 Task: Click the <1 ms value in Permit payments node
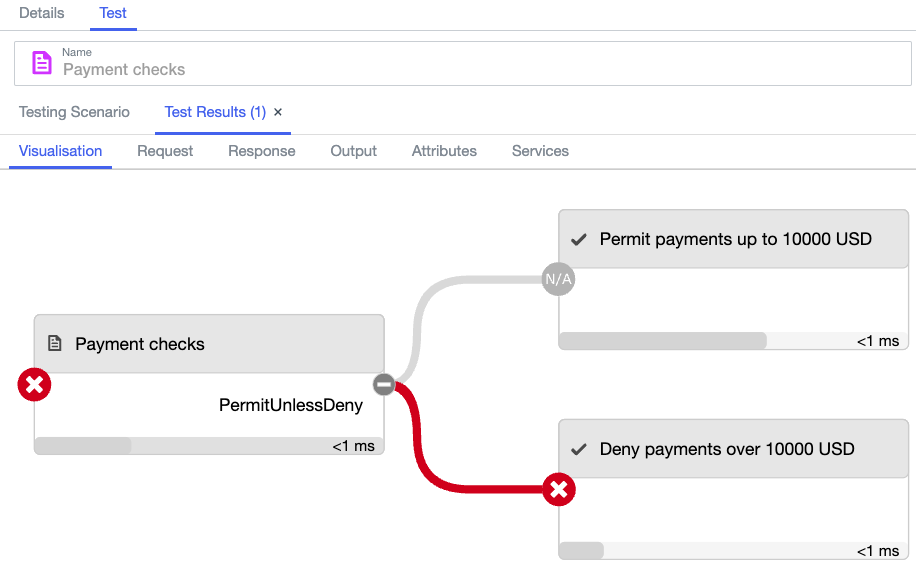click(878, 341)
